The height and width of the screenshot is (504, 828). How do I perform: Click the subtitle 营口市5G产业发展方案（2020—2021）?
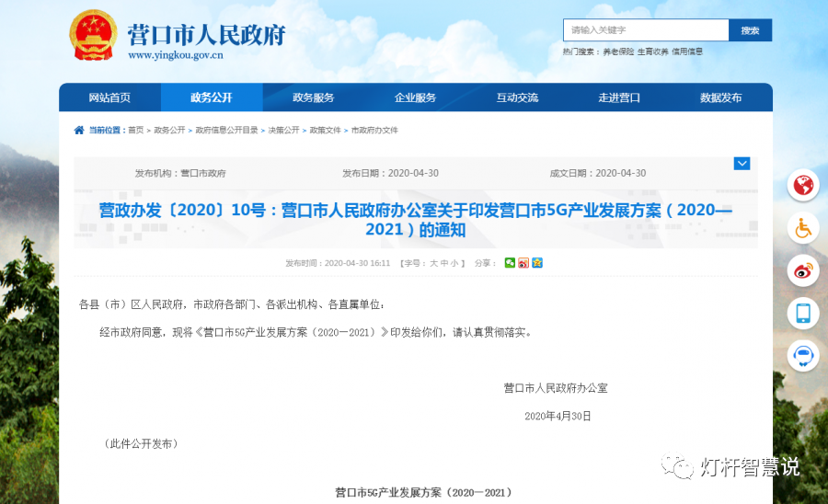425,492
